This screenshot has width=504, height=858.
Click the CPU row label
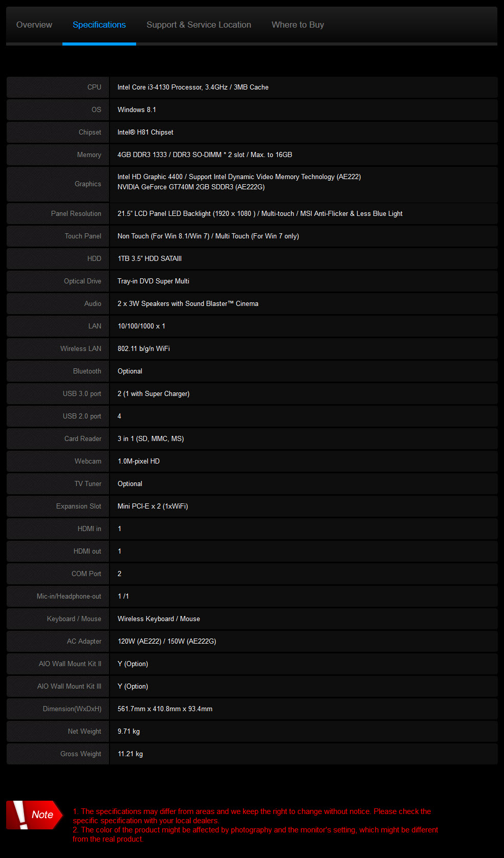click(x=94, y=87)
